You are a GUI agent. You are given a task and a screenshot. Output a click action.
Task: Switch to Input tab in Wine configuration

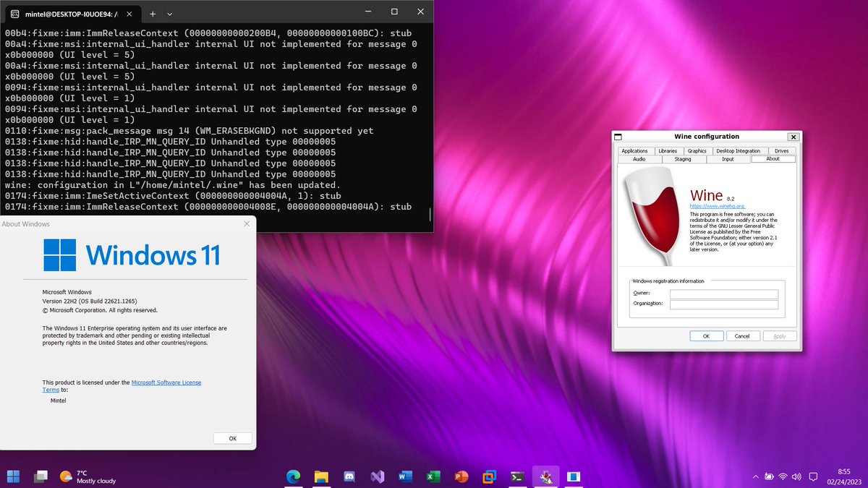coord(728,159)
